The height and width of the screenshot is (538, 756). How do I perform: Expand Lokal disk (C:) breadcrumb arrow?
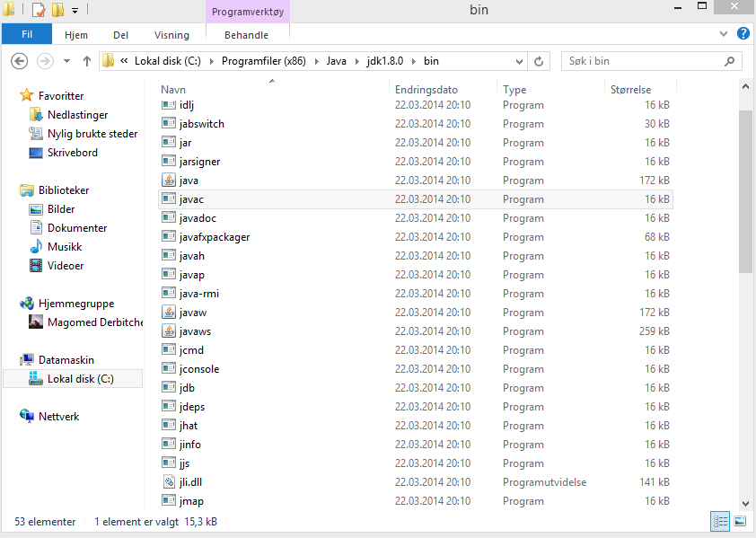click(211, 61)
